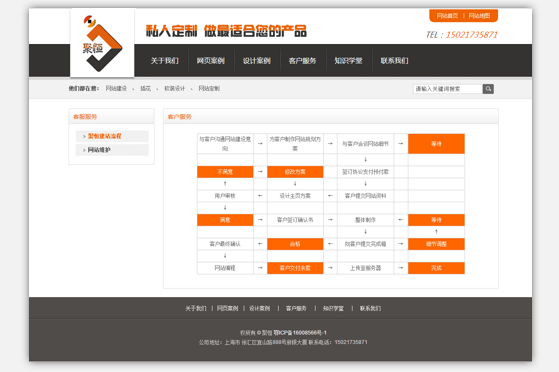Go to 网站首页 in the orange header tab

[x=447, y=16]
